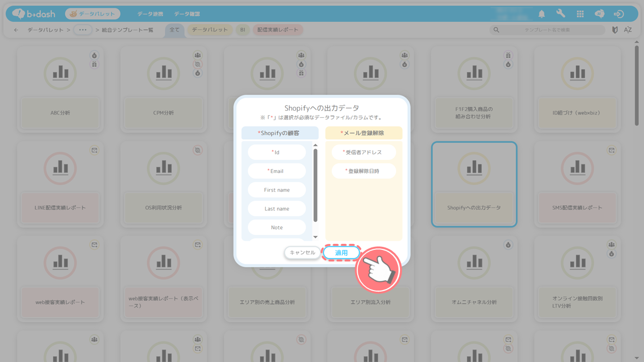Open the F1F2購入商品の組み合わせ分析 template card
Screen dimensions: 644x362
point(474,89)
